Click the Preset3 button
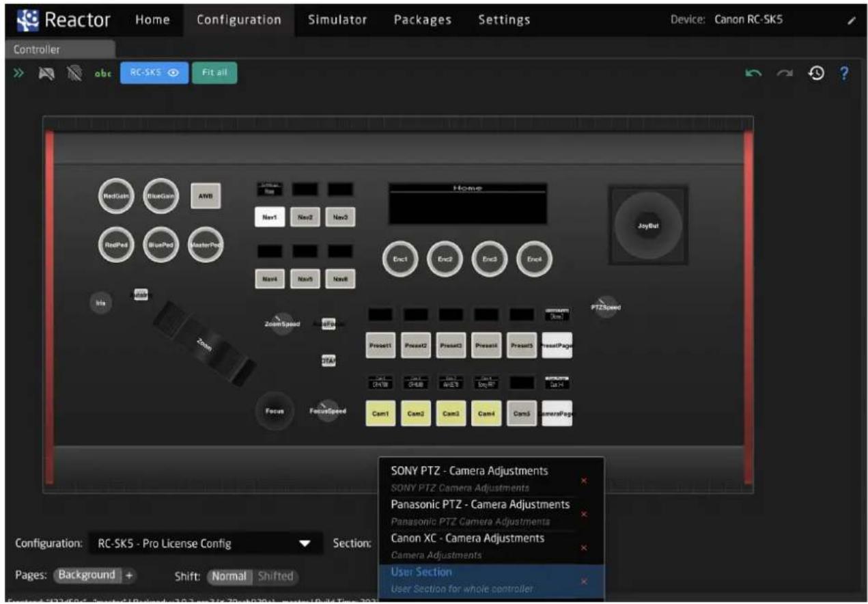 click(x=451, y=346)
